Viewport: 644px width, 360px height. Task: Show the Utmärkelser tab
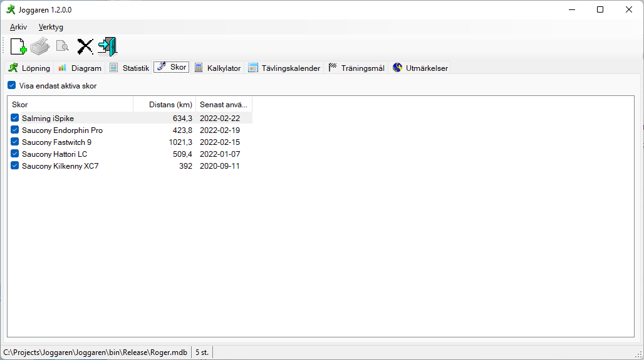420,68
